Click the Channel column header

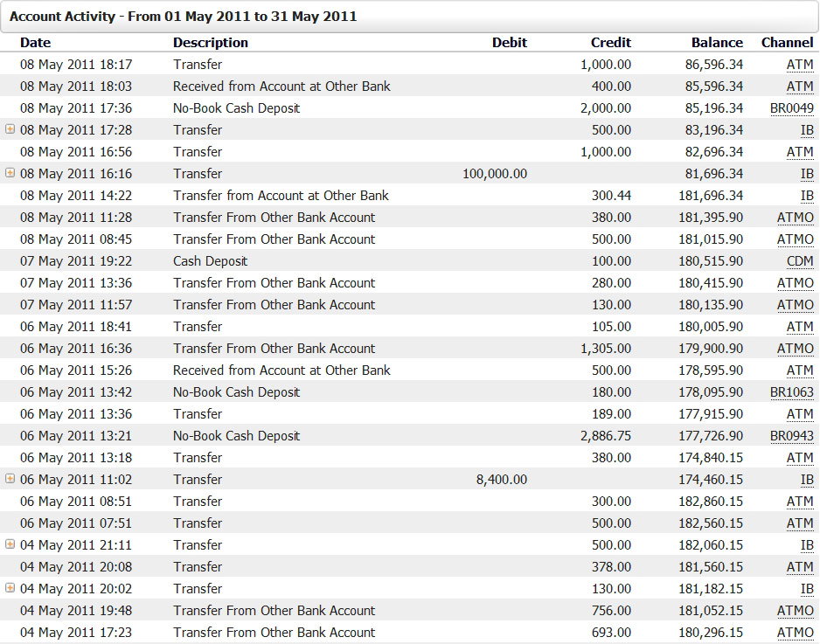tap(787, 43)
